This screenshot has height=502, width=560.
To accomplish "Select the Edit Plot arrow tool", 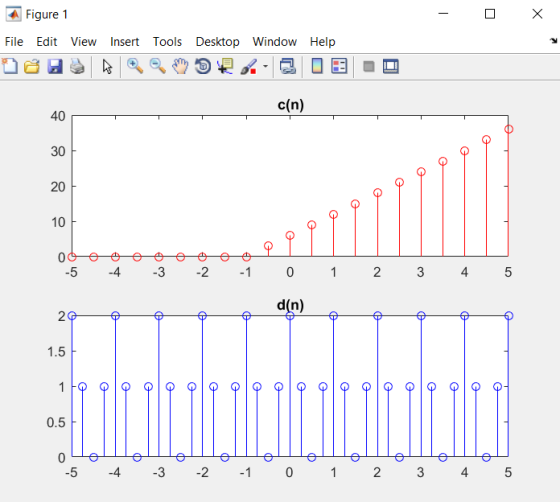I will click(107, 67).
